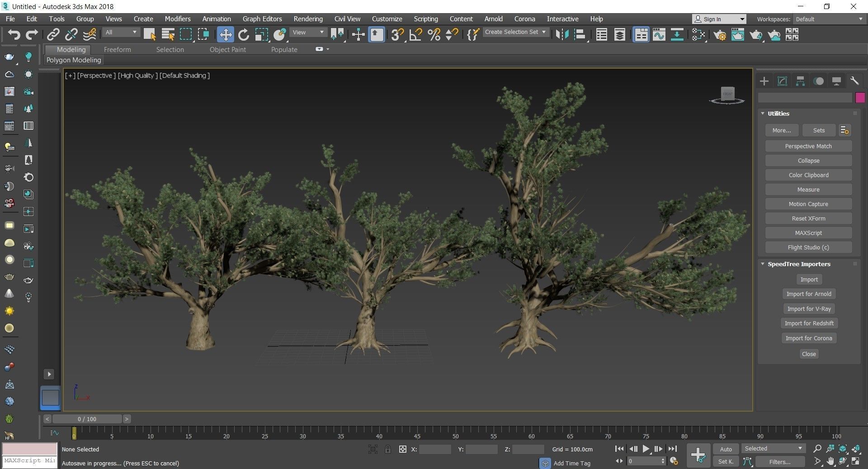
Task: Open the All selection filter dropdown
Action: tap(121, 33)
